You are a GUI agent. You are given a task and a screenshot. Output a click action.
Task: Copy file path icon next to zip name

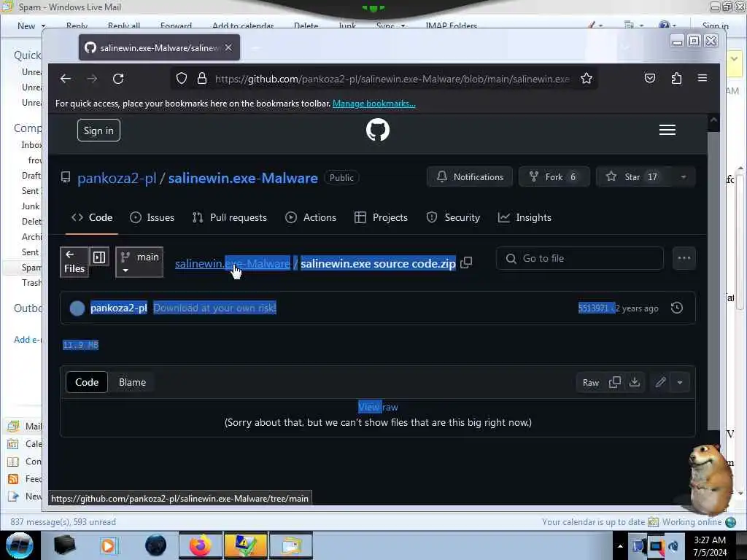click(466, 262)
